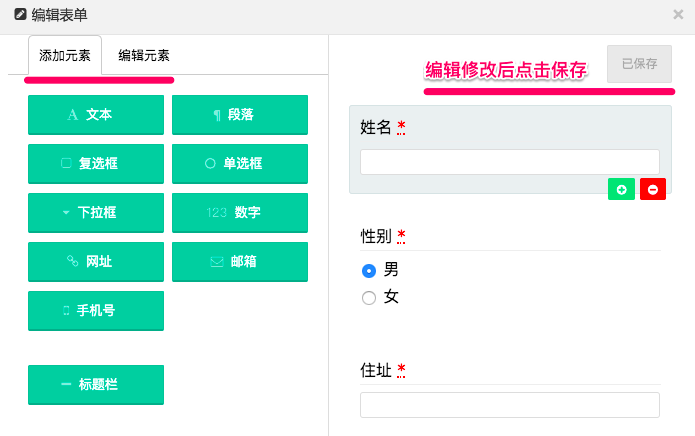Add a 标题栏 header bar element
The height and width of the screenshot is (436, 695).
tap(96, 384)
